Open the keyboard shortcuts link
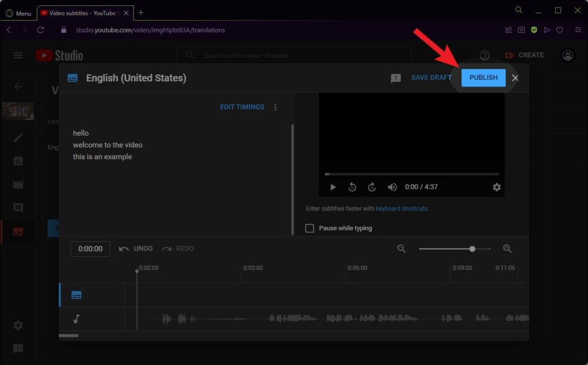 (x=402, y=209)
